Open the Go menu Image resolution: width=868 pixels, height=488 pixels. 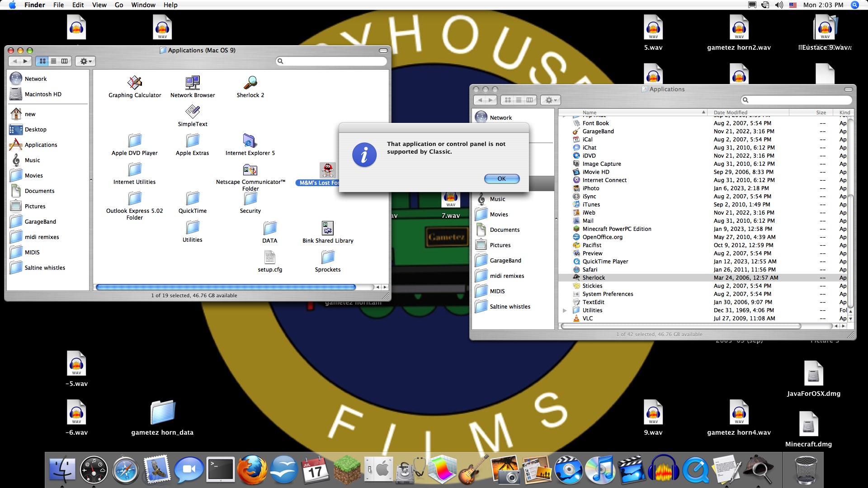[x=119, y=5]
